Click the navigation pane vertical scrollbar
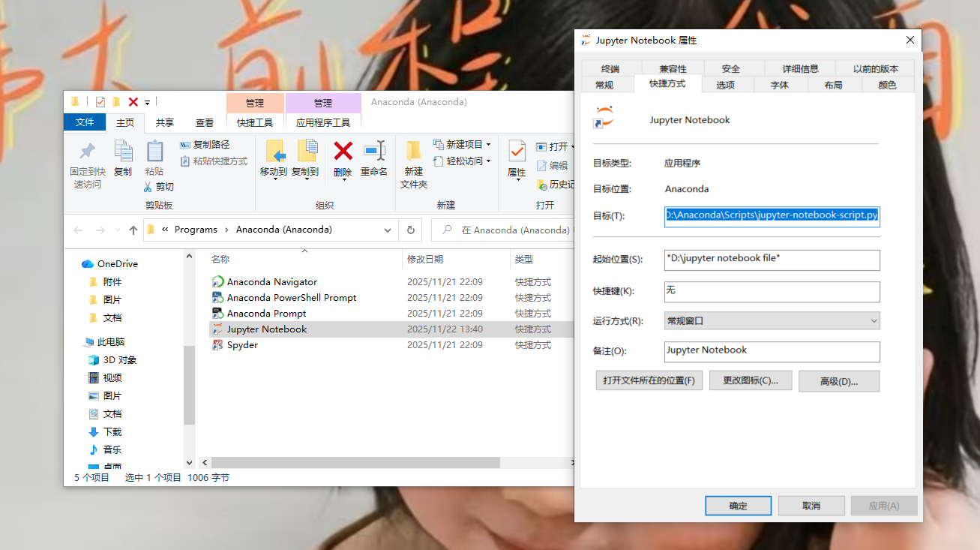 (189, 384)
